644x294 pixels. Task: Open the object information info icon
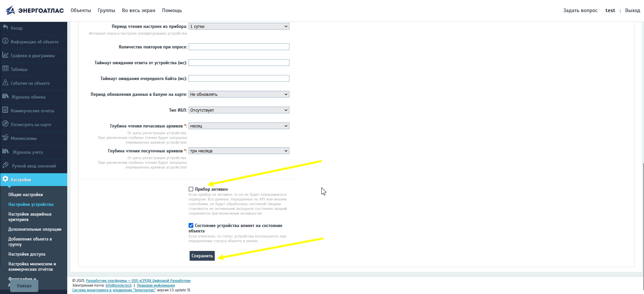point(5,41)
